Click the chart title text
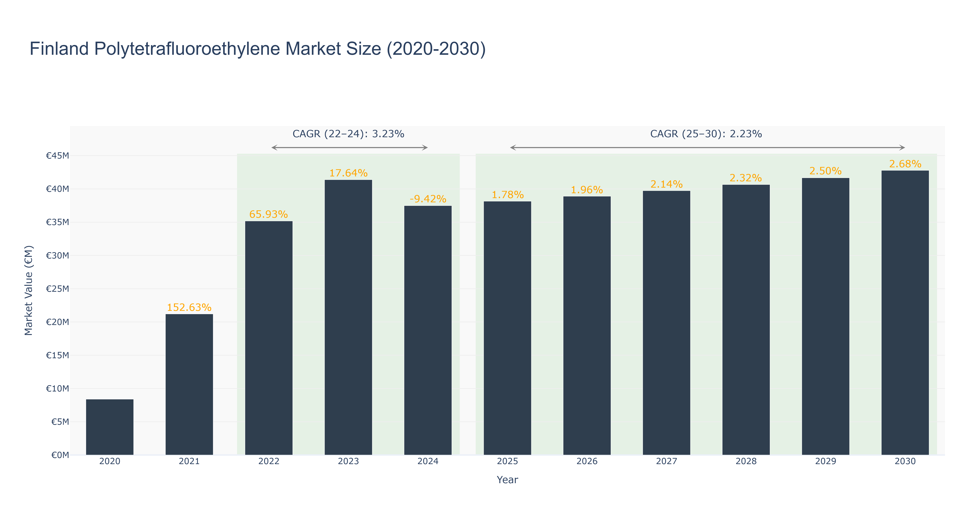 258,49
